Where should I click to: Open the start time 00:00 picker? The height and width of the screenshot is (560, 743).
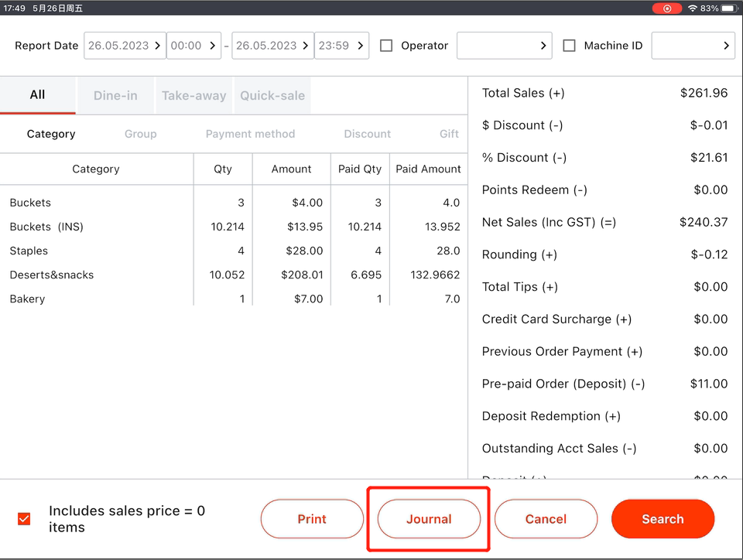[x=193, y=46]
